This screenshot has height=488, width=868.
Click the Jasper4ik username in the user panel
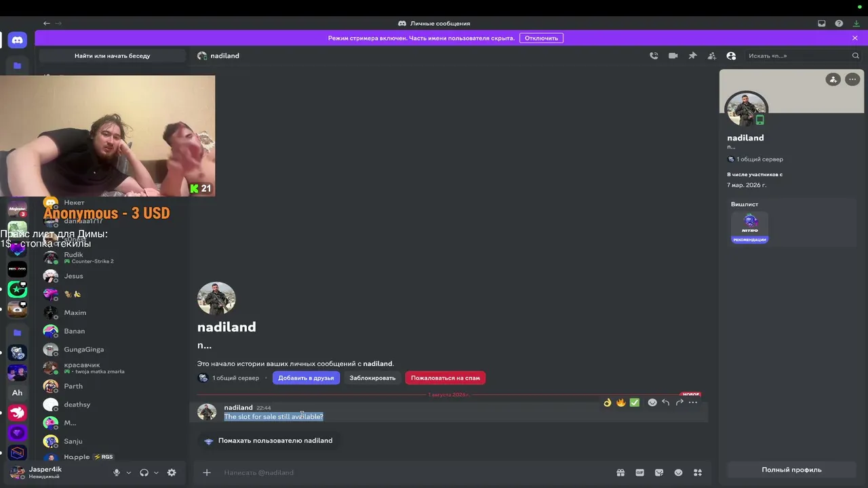click(45, 469)
